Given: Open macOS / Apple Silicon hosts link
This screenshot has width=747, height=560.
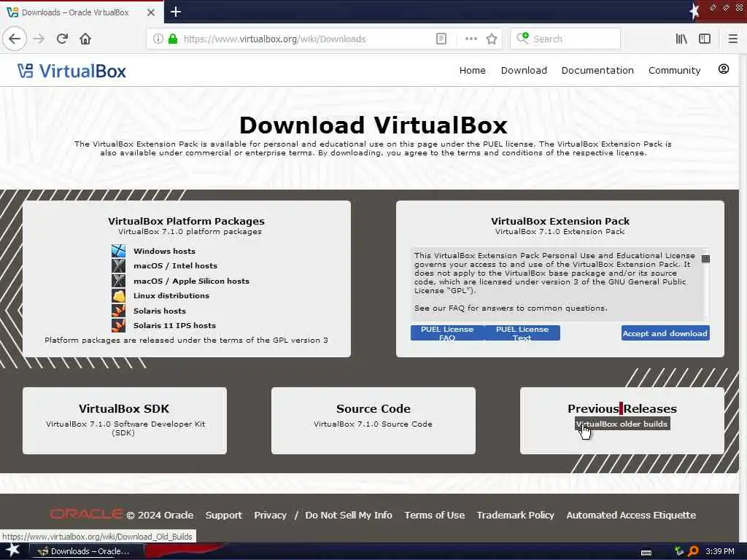Looking at the screenshot, I should (192, 281).
